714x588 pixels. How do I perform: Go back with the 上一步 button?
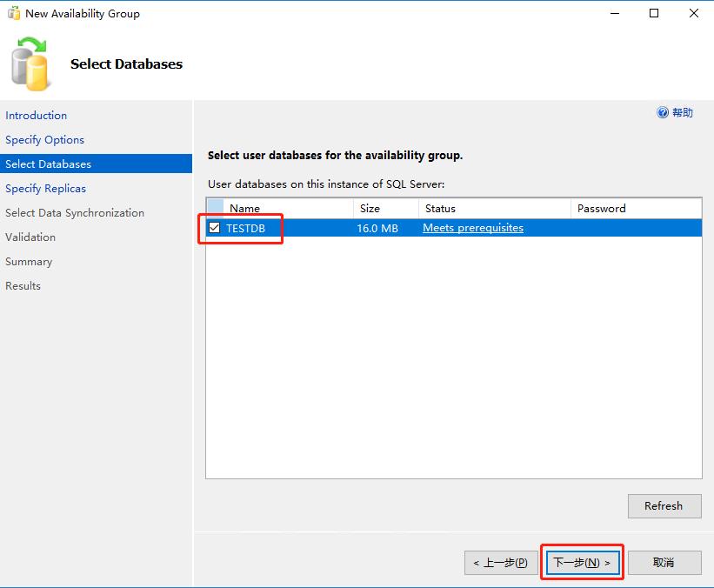pos(500,563)
